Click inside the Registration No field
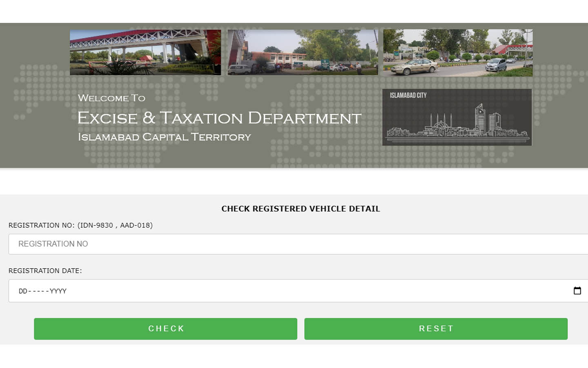This screenshot has height=368, width=588. (x=163, y=244)
